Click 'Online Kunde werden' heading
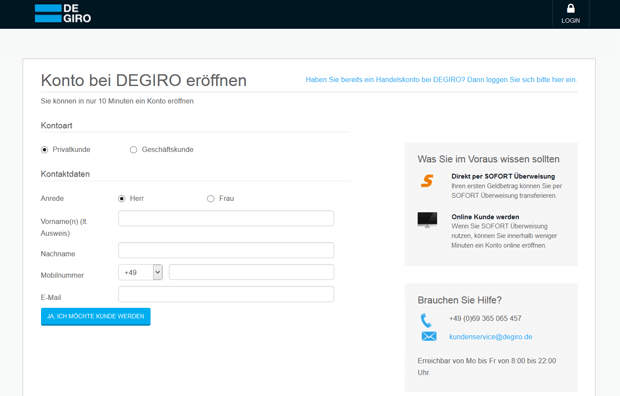The height and width of the screenshot is (396, 620). pos(485,217)
